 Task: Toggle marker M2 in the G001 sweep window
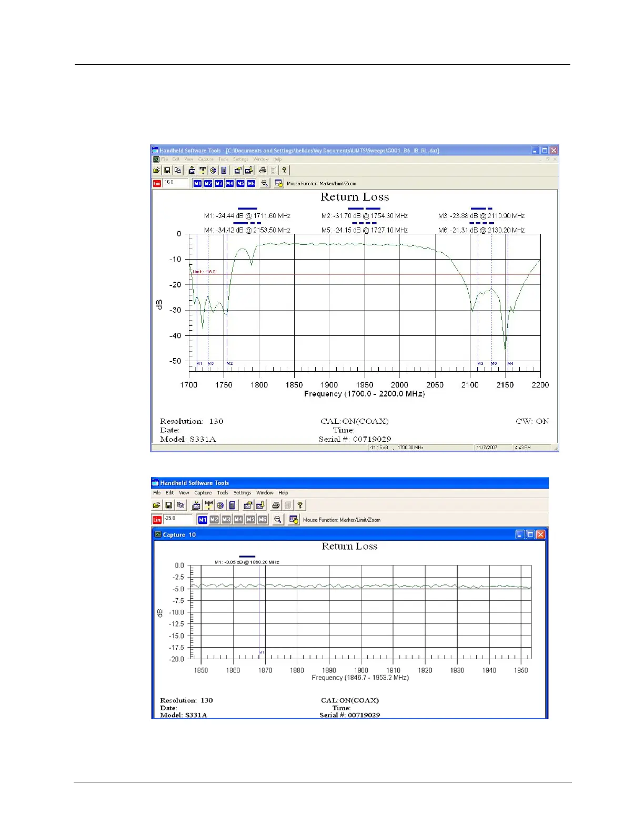(x=208, y=183)
